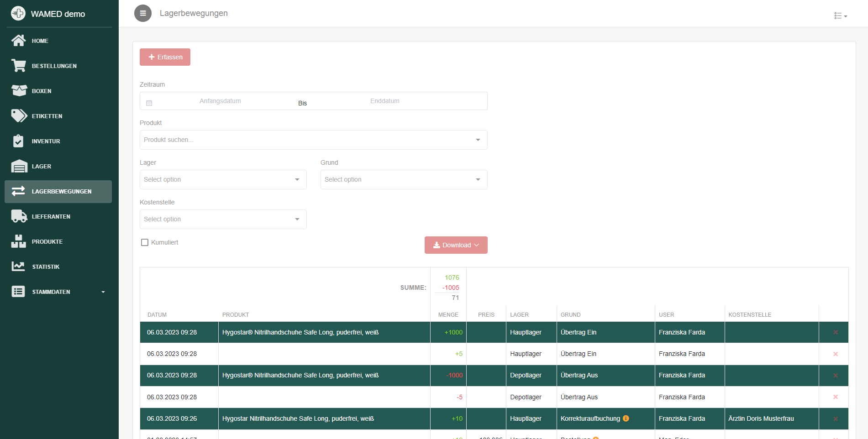Open the Grund select option dropdown
868x439 pixels.
coord(404,179)
